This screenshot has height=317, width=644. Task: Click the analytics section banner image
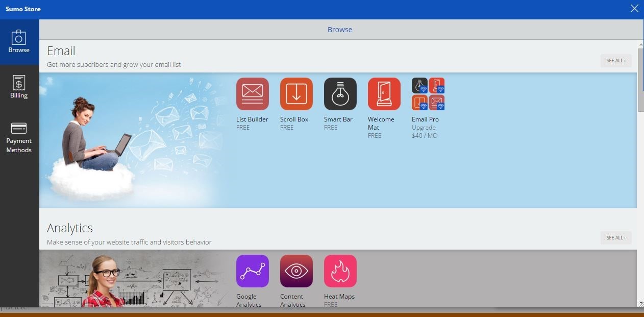point(134,279)
